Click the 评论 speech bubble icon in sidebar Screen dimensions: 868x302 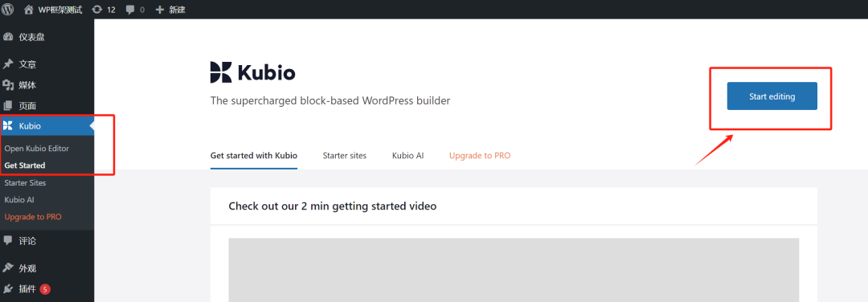coord(8,241)
